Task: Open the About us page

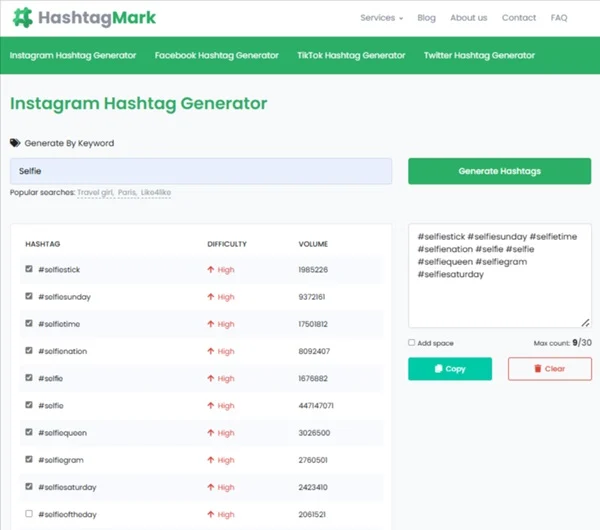Action: 468,18
